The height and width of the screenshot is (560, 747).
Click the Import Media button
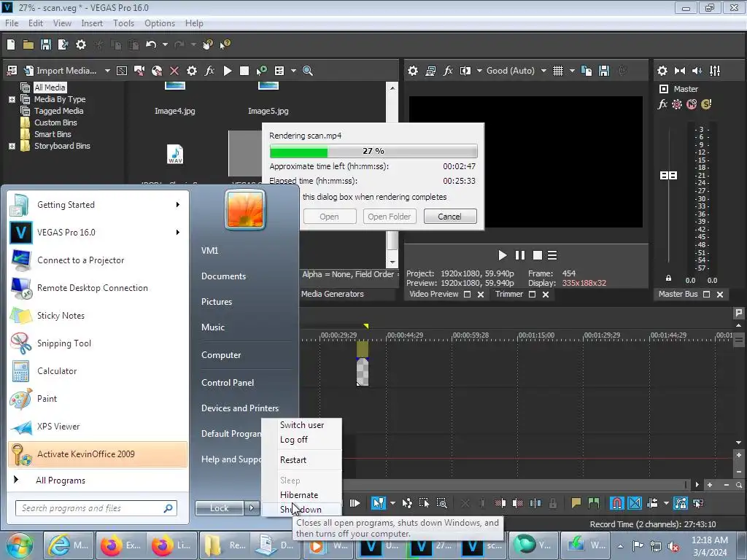coord(61,71)
